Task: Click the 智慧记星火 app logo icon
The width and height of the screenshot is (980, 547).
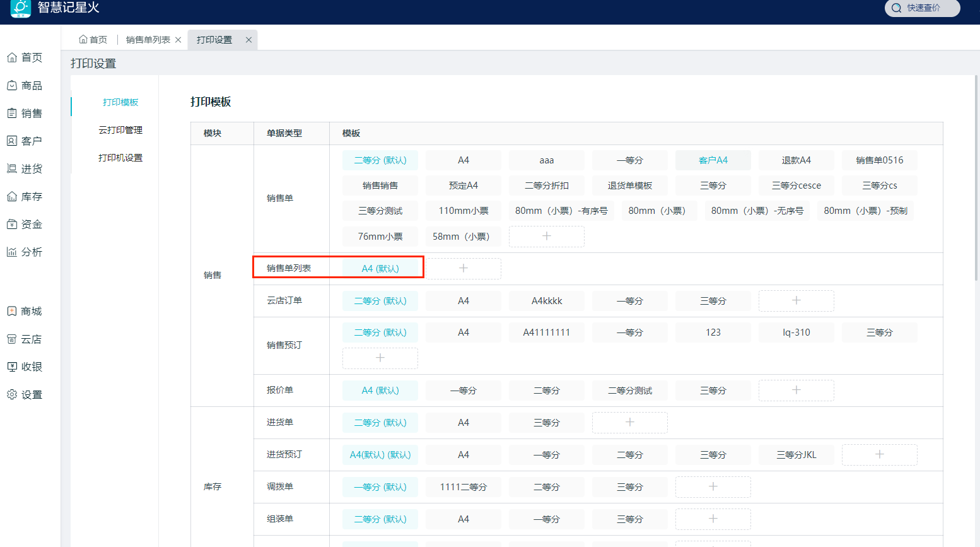Action: point(21,8)
